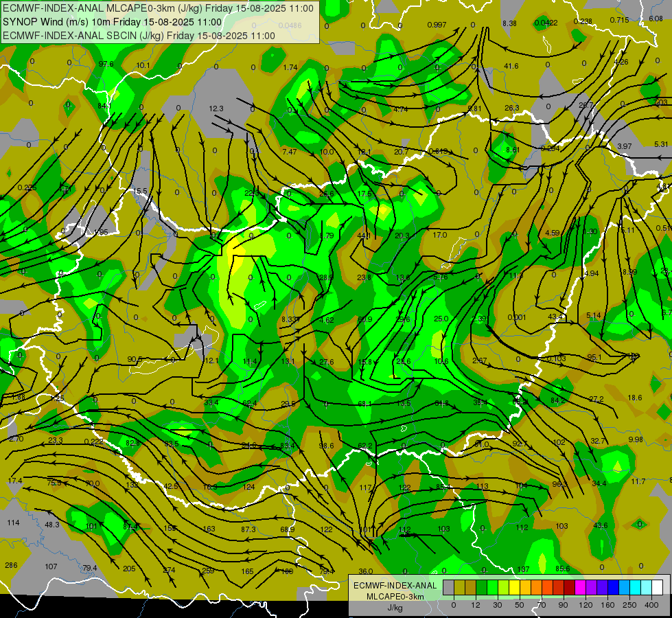Click the map value 44.1
The width and height of the screenshot is (672, 618).
tap(364, 236)
